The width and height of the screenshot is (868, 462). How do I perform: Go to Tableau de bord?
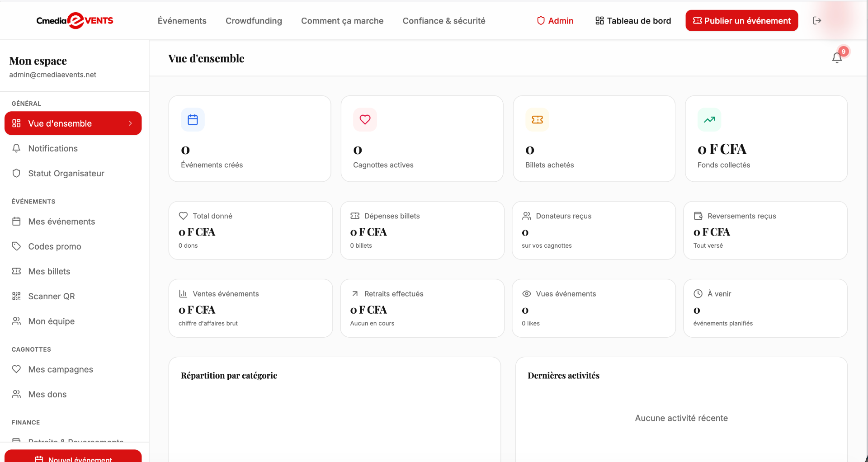(633, 21)
